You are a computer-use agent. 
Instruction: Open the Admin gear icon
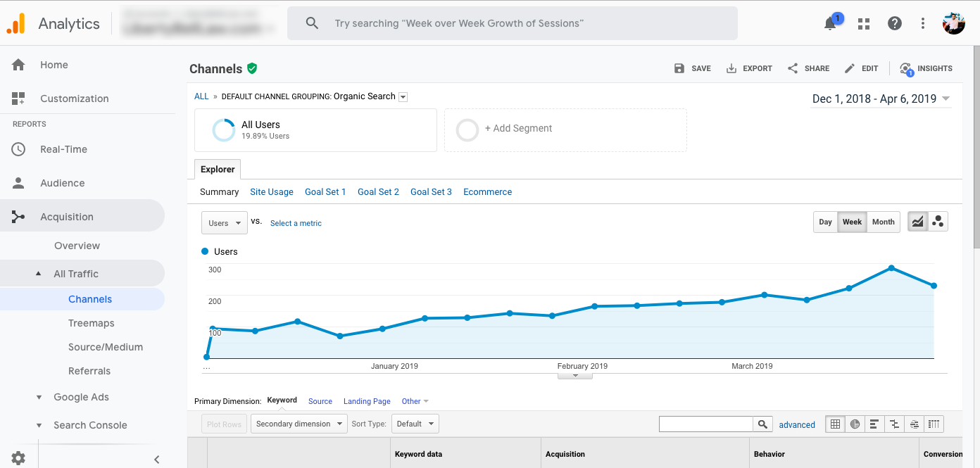(18, 458)
